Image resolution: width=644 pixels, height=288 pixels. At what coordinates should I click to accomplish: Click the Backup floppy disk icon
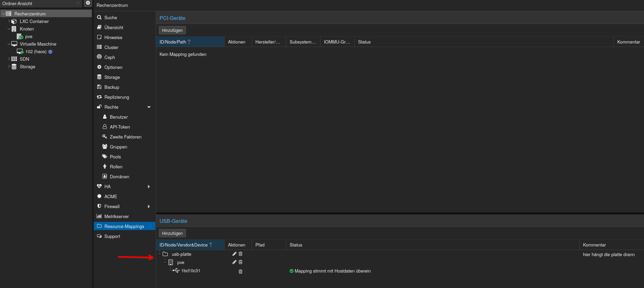pyautogui.click(x=99, y=87)
